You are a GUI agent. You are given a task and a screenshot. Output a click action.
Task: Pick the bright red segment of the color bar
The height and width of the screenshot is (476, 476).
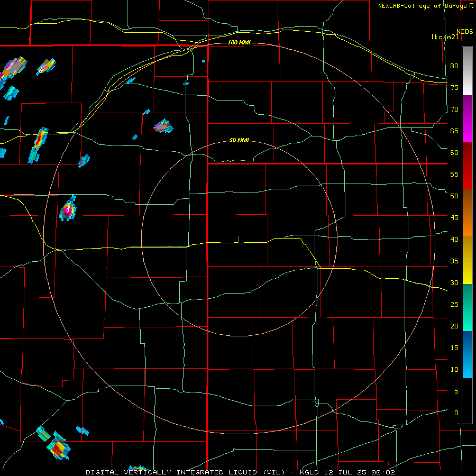467,166
